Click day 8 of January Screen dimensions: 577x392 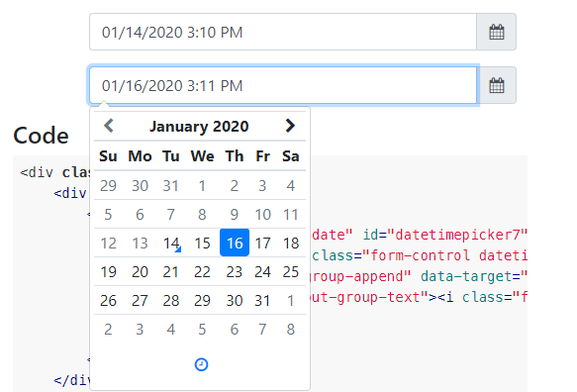(202, 214)
